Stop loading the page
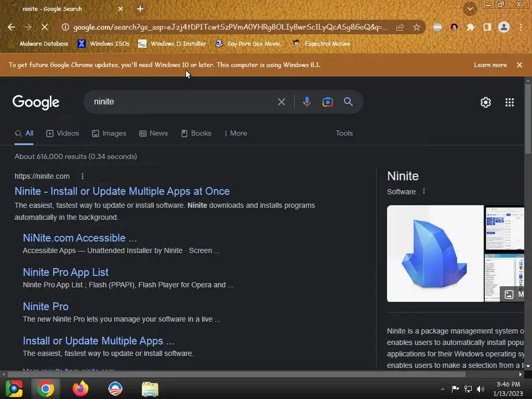 [x=45, y=27]
